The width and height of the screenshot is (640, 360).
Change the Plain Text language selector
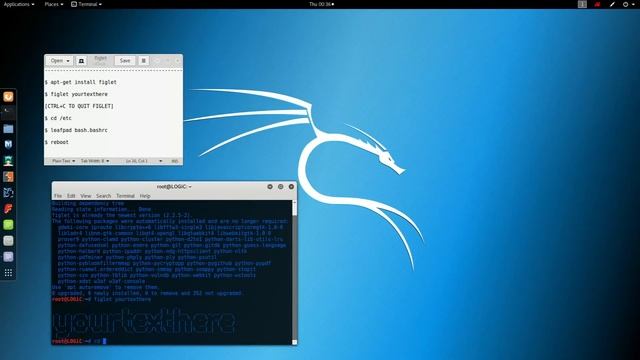(64, 161)
